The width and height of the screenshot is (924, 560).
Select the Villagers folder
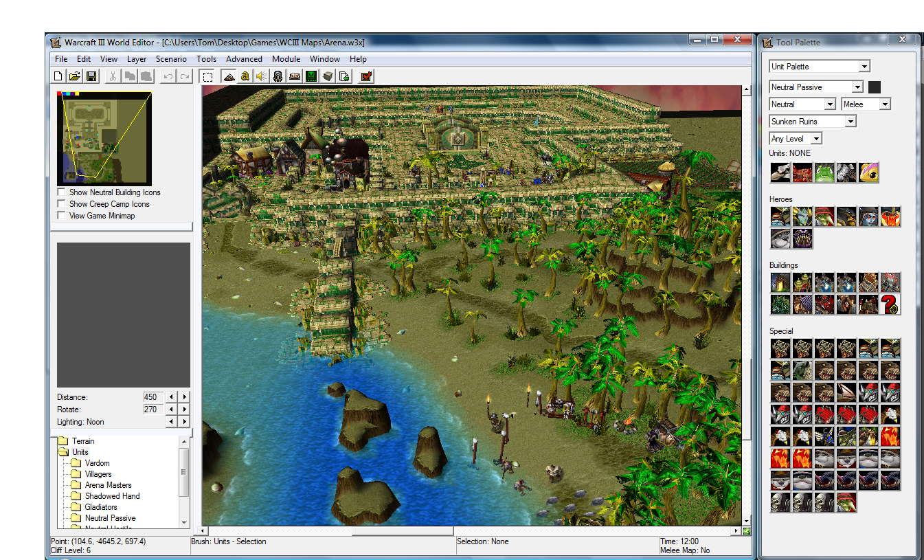[x=91, y=474]
